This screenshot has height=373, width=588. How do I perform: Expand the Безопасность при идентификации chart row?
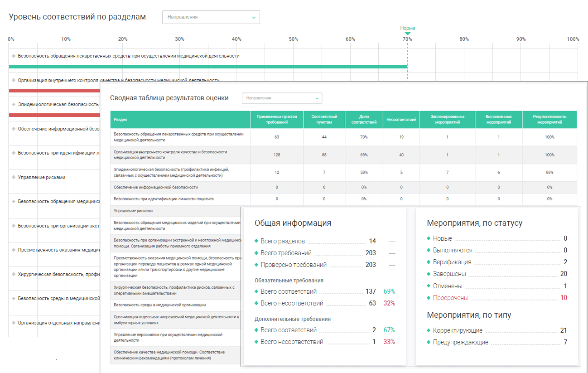[14, 153]
